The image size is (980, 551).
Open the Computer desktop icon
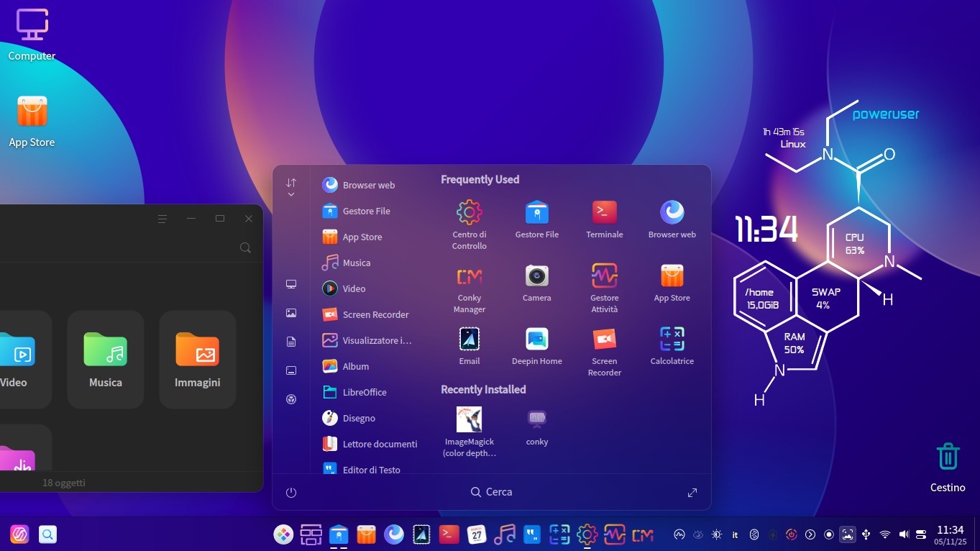(x=32, y=34)
